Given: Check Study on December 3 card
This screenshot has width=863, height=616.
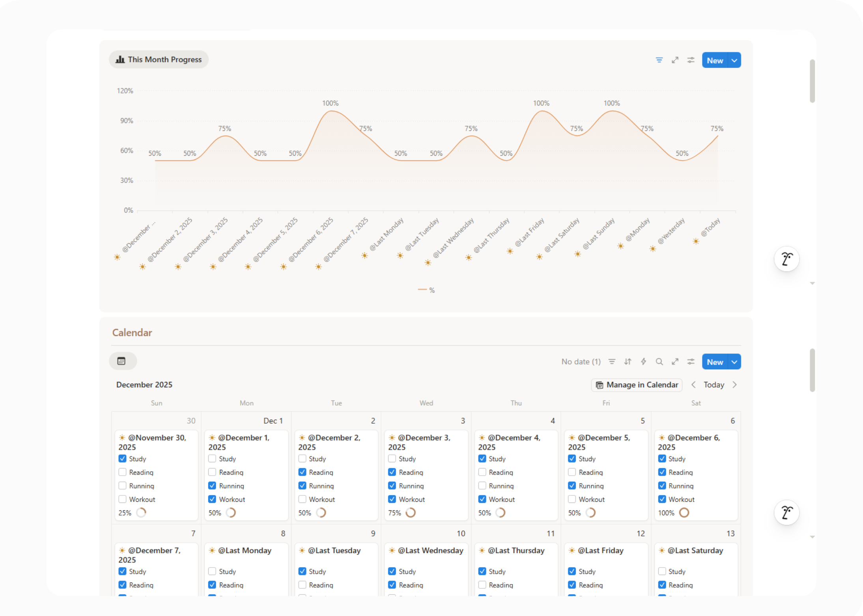Looking at the screenshot, I should click(x=392, y=459).
